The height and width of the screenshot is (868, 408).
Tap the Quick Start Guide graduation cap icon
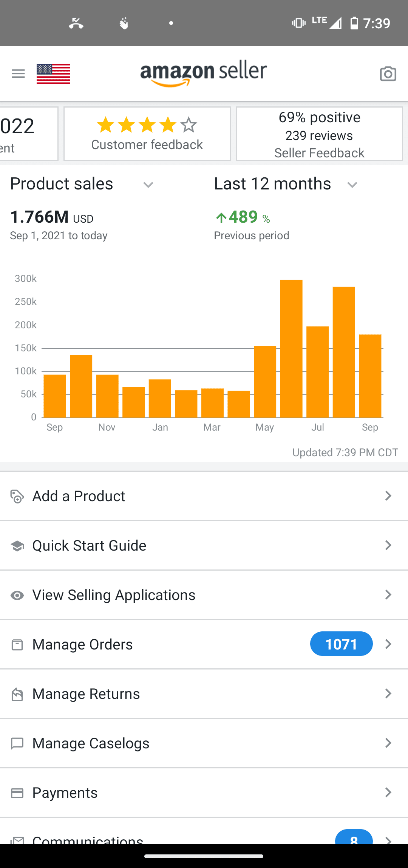[17, 546]
